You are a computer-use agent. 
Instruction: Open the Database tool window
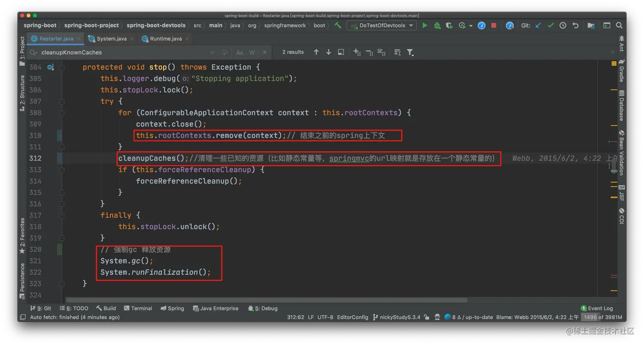(621, 105)
